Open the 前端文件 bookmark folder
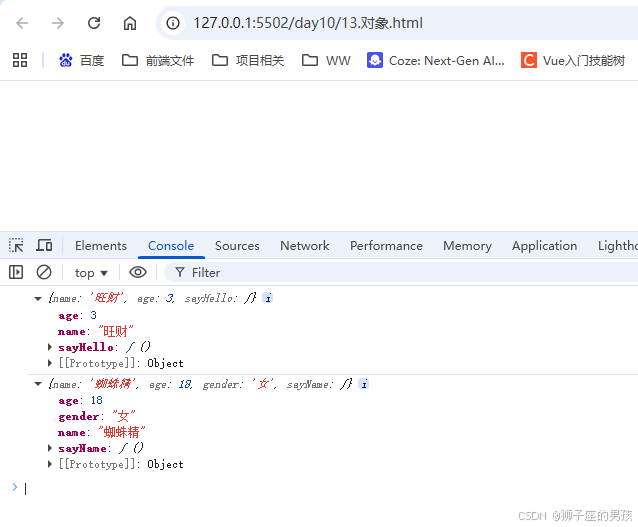Viewport: 638px width, 527px height. 158,61
